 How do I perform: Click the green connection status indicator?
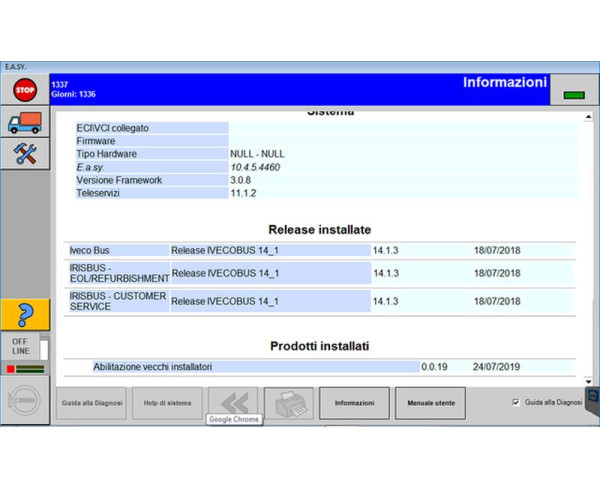point(573,95)
